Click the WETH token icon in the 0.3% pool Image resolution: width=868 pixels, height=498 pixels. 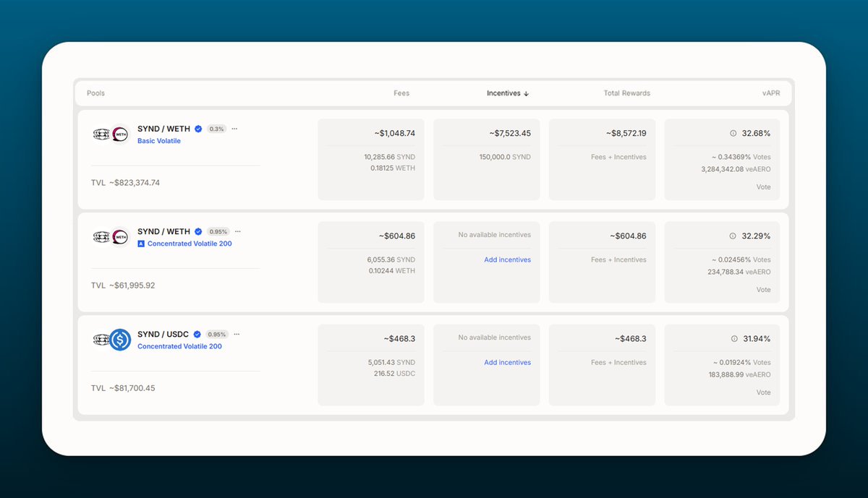click(120, 134)
